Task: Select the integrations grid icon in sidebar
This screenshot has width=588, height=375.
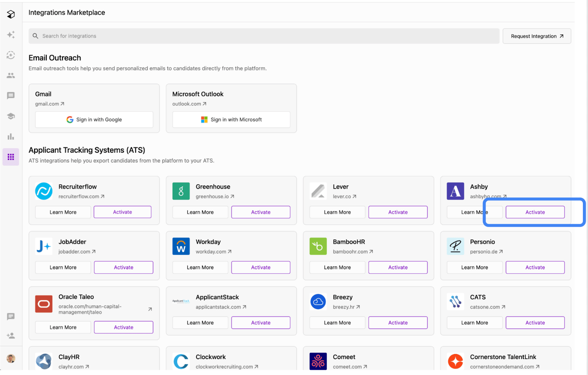Action: click(11, 157)
